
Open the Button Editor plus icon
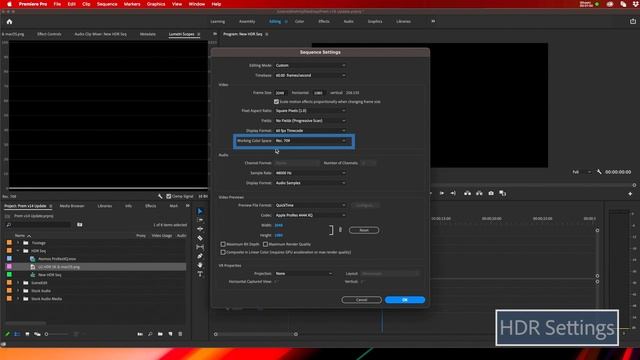click(x=630, y=194)
